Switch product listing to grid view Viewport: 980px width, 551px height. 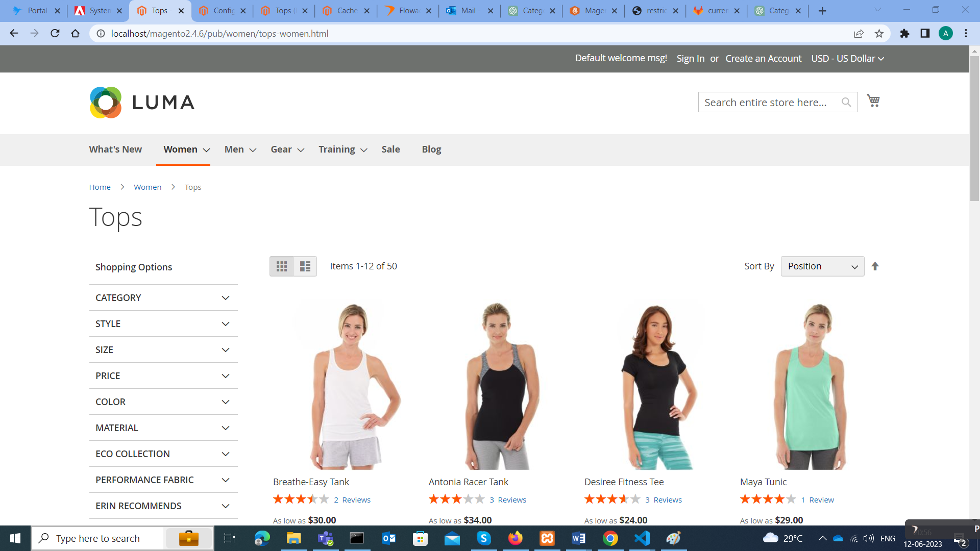(281, 266)
